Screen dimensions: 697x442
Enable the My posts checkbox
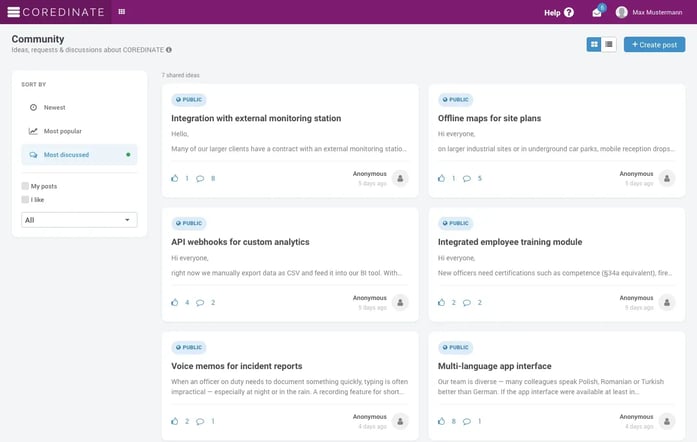point(25,186)
